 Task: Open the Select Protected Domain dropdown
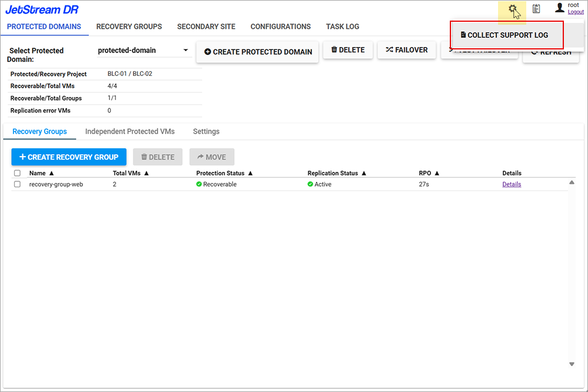[x=186, y=51]
